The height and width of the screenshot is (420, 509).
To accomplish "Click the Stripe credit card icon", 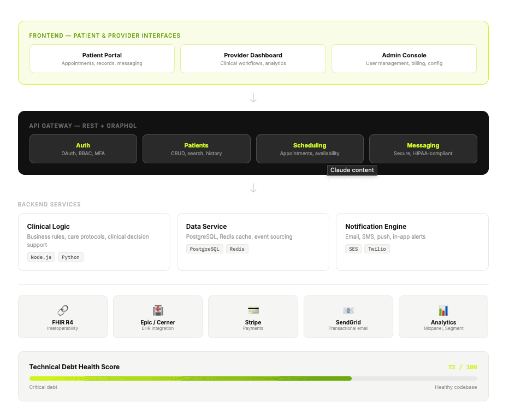I will point(253,310).
